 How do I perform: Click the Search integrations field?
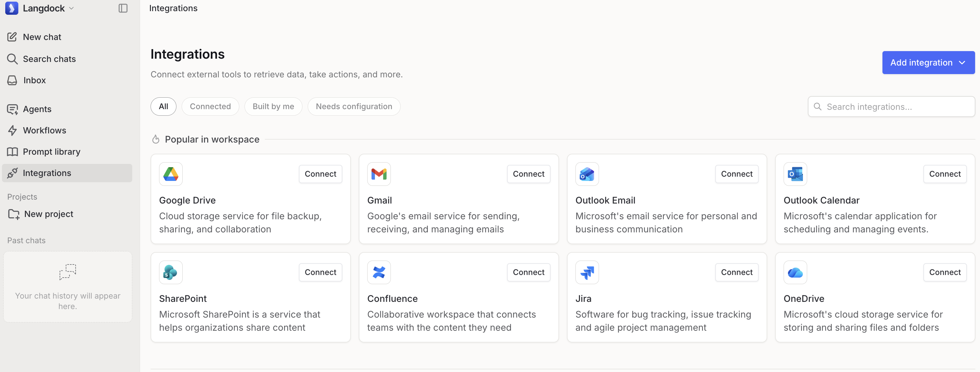891,107
